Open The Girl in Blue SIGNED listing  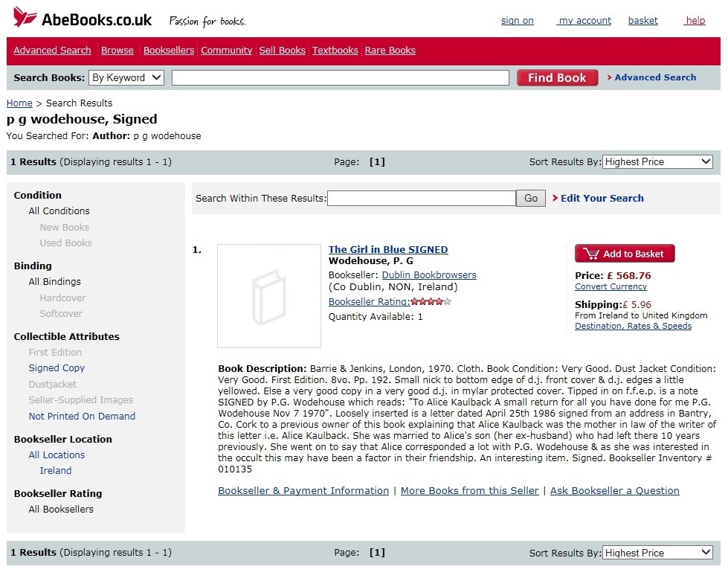point(388,250)
